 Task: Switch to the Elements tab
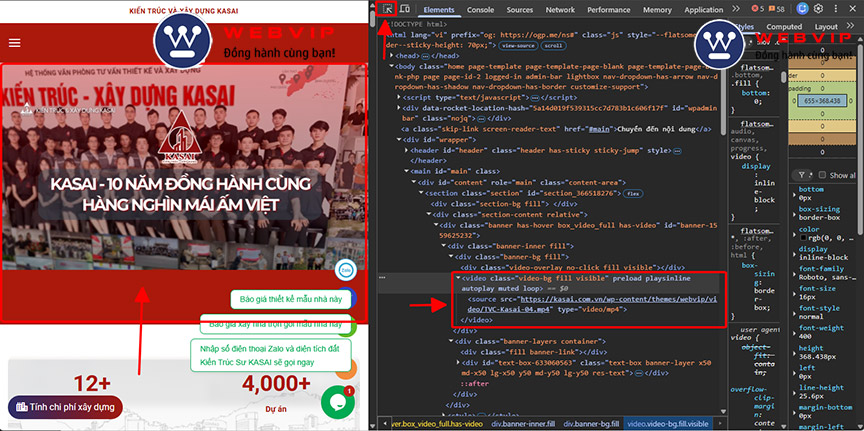439,9
